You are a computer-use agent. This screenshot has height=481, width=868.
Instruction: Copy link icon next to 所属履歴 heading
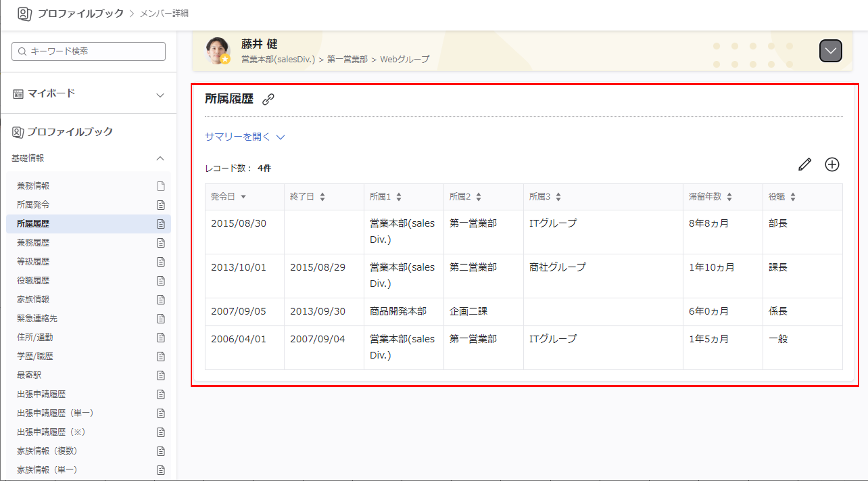pos(268,99)
